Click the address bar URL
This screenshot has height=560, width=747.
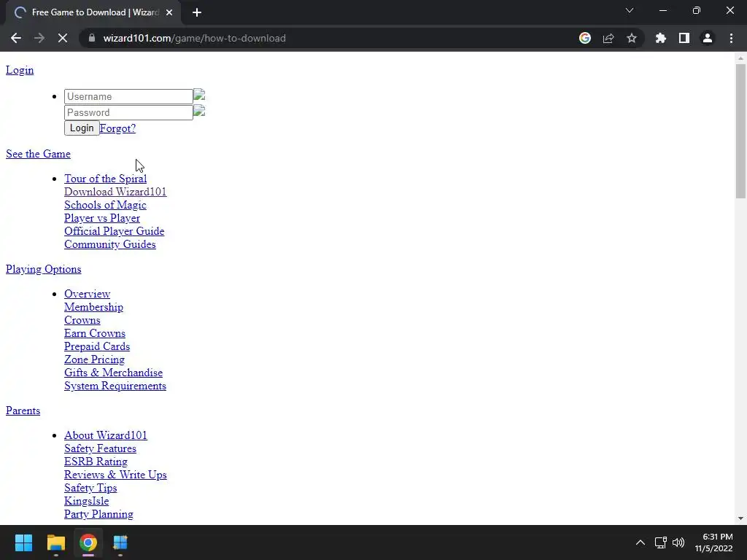click(194, 38)
